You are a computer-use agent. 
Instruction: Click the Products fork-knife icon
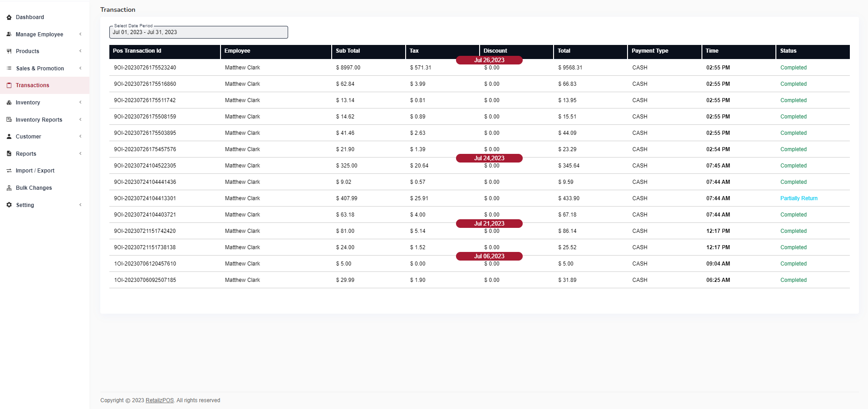(9, 51)
